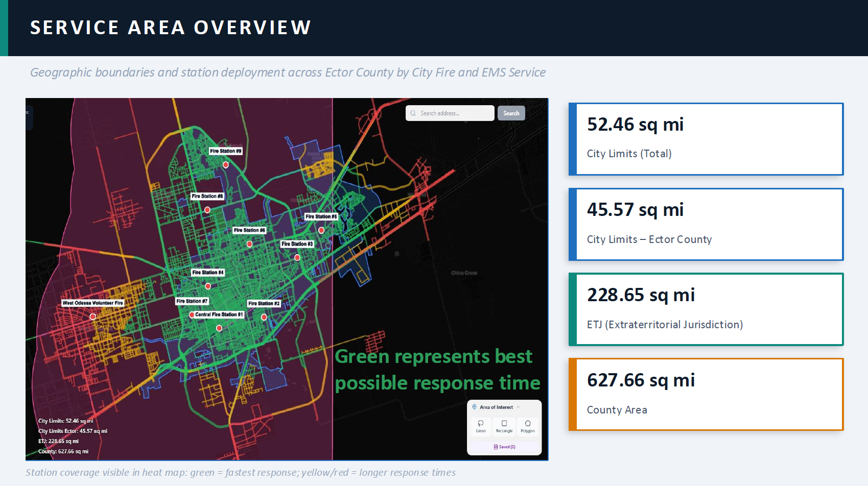Click the West Odessa Volunteer Fire label

tap(92, 303)
